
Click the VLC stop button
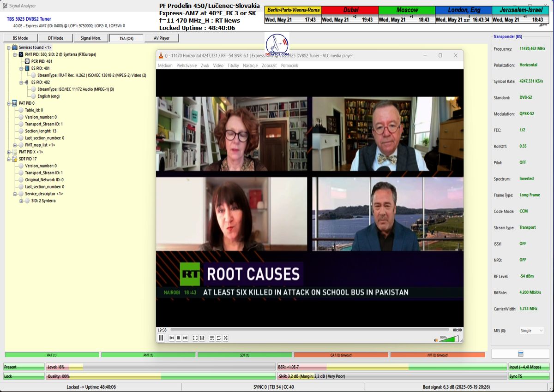click(x=178, y=338)
